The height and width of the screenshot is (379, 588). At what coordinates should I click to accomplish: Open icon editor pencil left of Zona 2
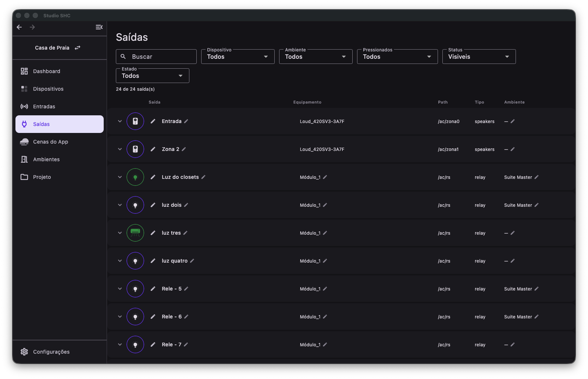(153, 149)
